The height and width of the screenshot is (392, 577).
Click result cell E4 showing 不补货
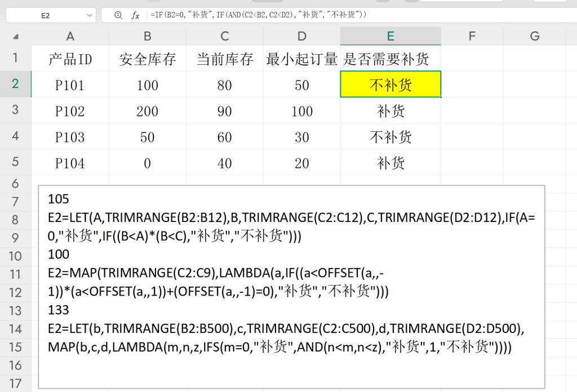pyautogui.click(x=390, y=137)
